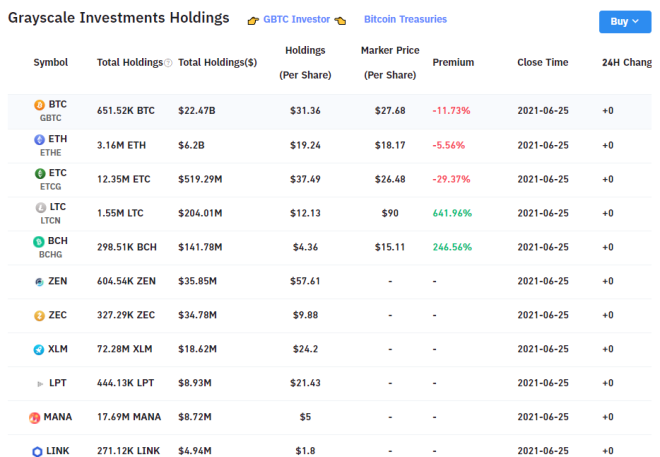Select the LTCN ticker label
This screenshot has height=457, width=660.
coord(51,221)
